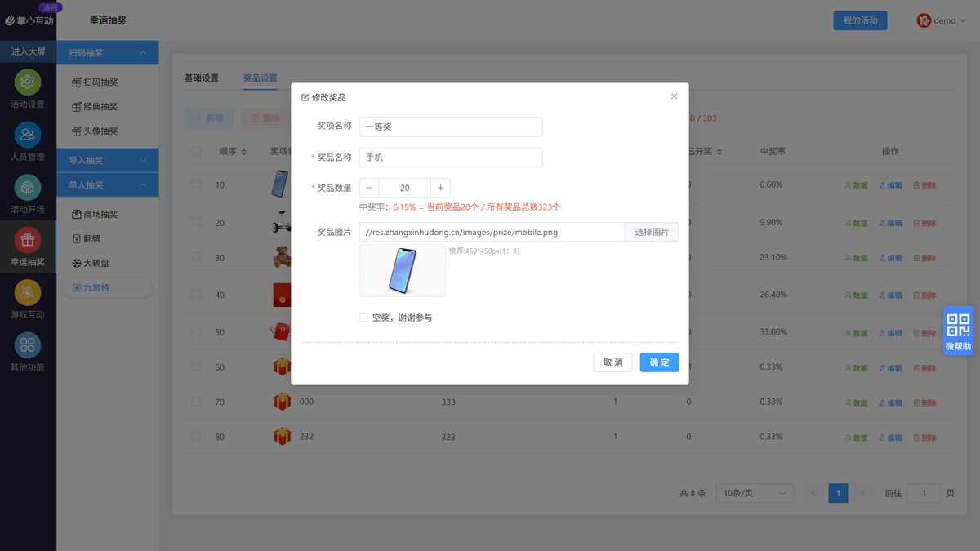
Task: Click 编辑 for row order 70
Action: pyautogui.click(x=890, y=403)
